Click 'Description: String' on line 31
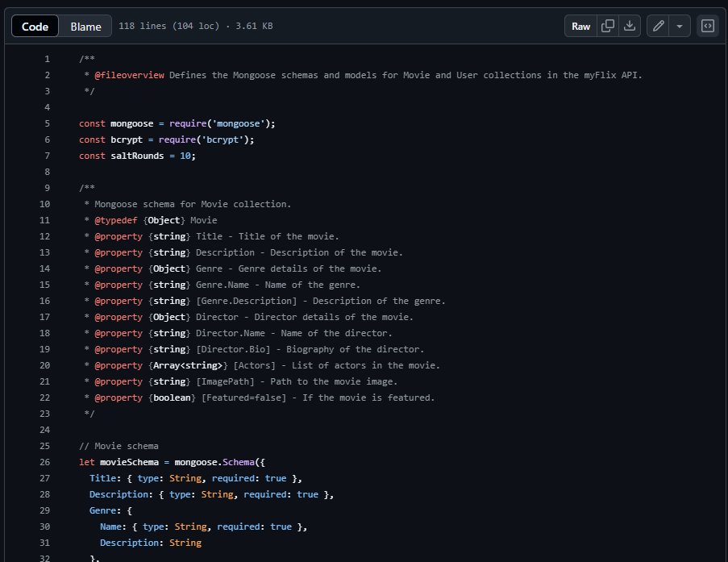Viewport: 728px width, 562px height. coord(151,543)
